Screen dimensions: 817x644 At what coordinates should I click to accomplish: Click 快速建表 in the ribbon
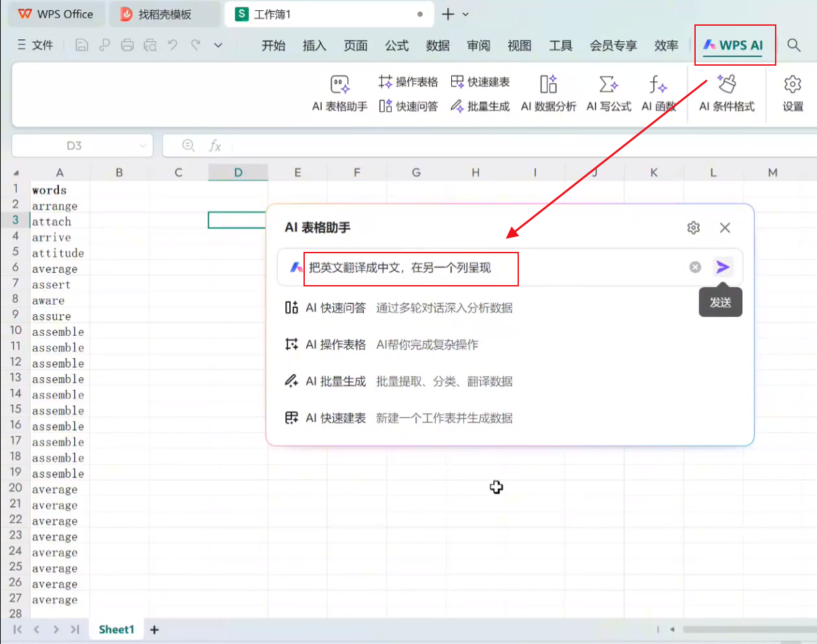point(480,82)
